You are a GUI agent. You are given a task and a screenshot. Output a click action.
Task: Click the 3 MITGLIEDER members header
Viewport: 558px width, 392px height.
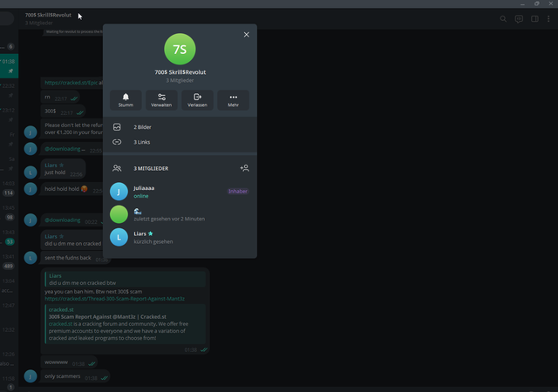pos(151,169)
